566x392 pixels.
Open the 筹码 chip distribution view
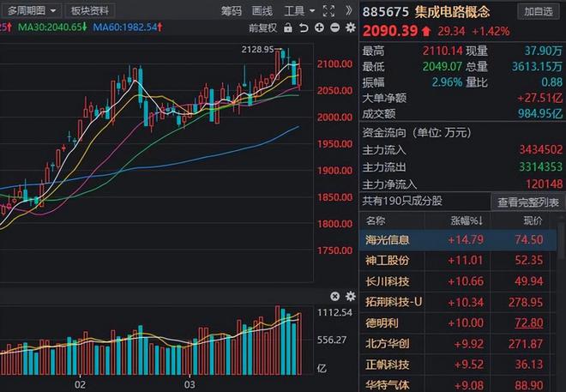pyautogui.click(x=231, y=11)
